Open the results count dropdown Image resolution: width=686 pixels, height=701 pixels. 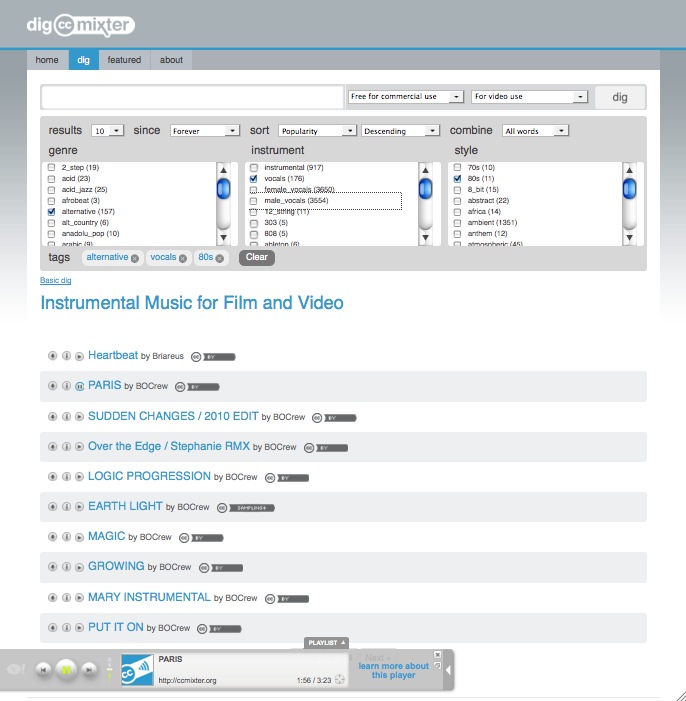[107, 131]
